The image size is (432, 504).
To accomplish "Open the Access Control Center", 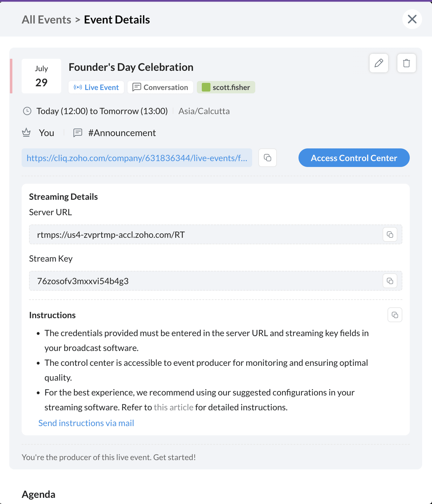I will [x=354, y=158].
